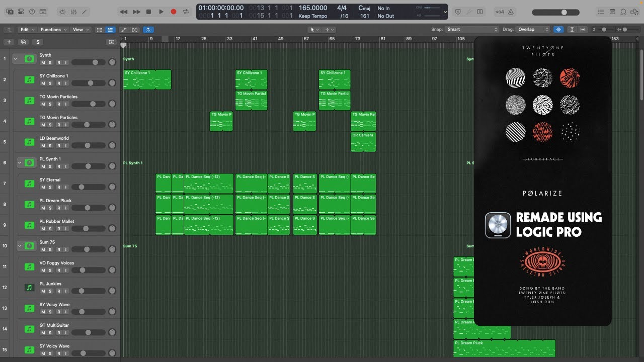Show the Inspector panel
644x362 pixels.
pyautogui.click(x=21, y=12)
